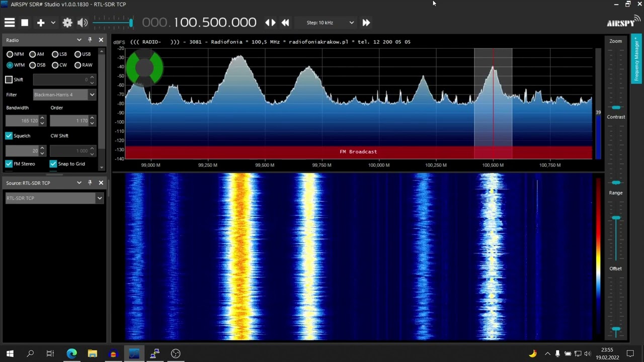Screen dimensions: 644x362
Task: Click the Bandwidth value field
Action: 25,121
